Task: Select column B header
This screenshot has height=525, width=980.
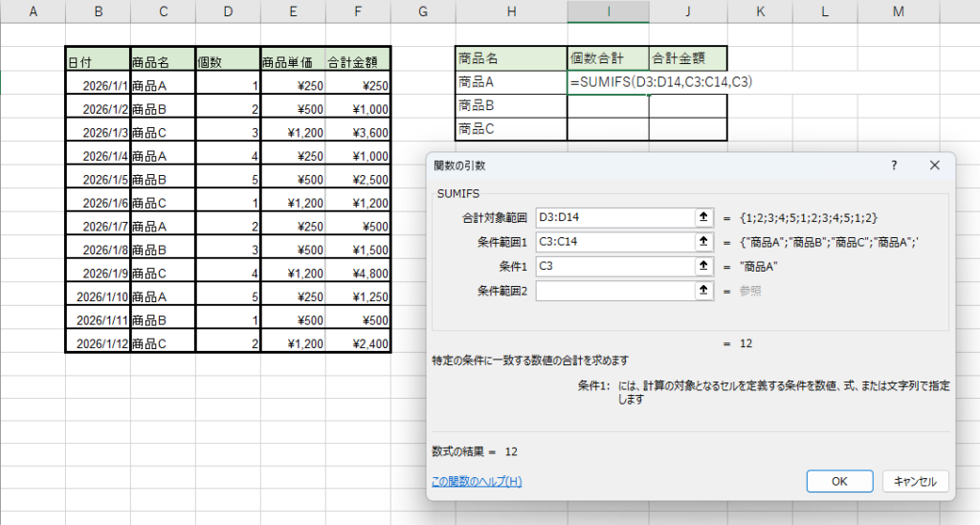Action: tap(98, 11)
